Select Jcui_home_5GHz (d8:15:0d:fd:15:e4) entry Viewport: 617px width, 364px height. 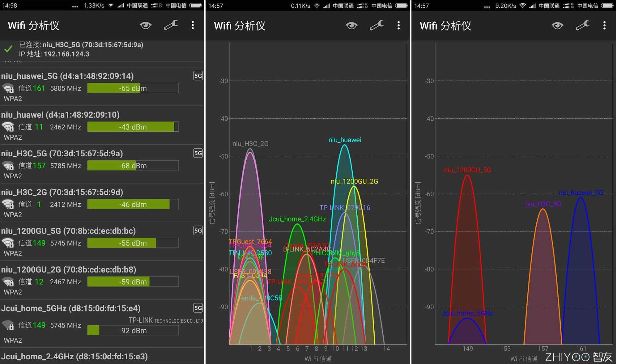click(102, 324)
